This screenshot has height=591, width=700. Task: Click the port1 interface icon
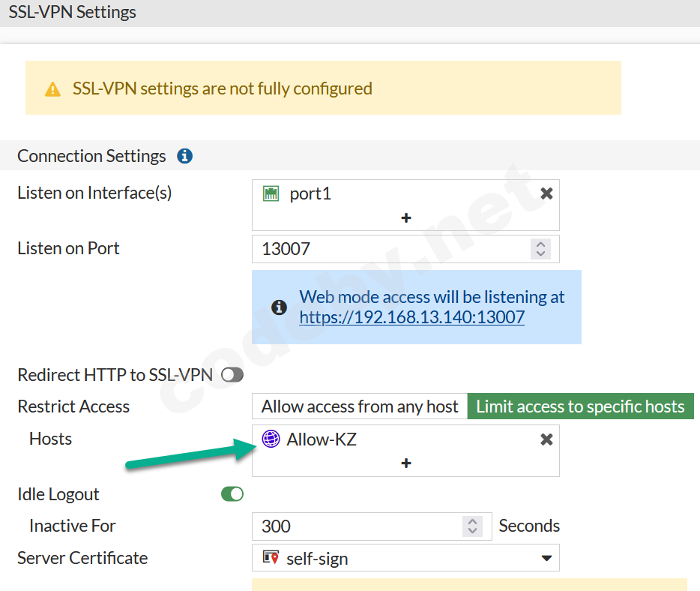pos(271,193)
